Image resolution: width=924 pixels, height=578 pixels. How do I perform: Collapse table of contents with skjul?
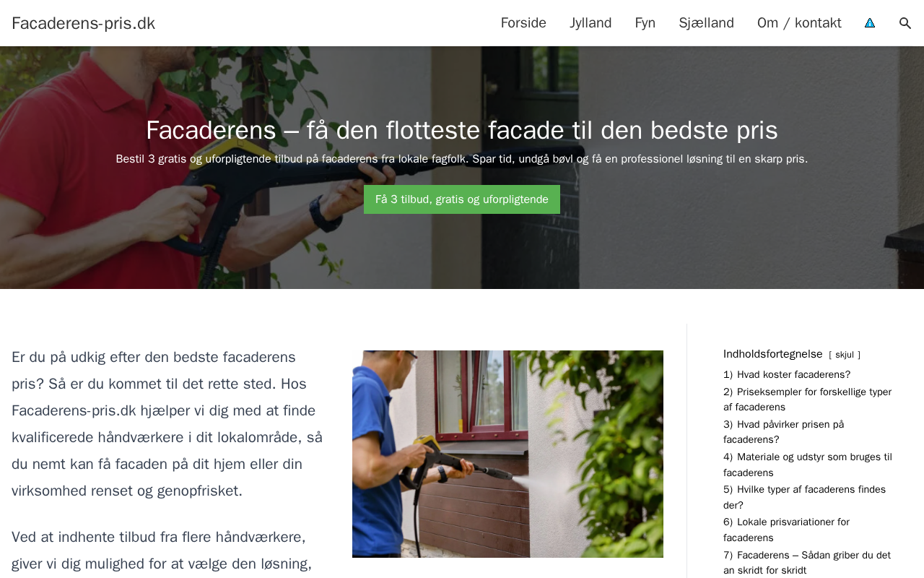(845, 355)
